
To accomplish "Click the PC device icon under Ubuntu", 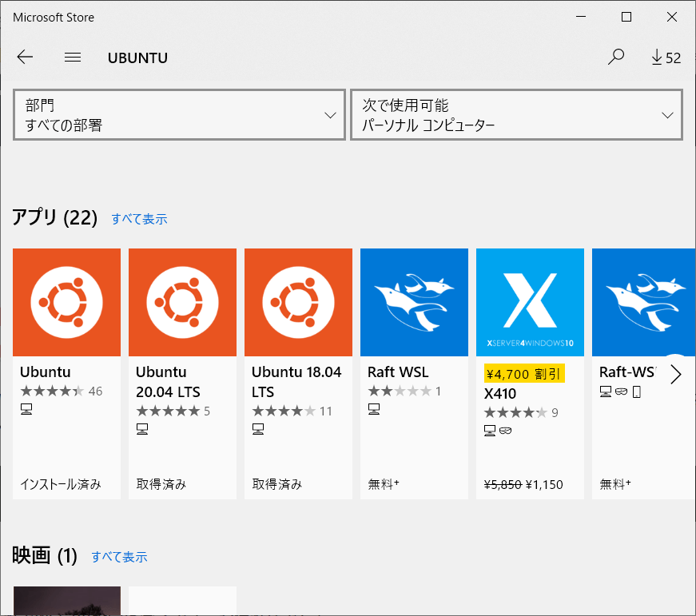I will 26,409.
